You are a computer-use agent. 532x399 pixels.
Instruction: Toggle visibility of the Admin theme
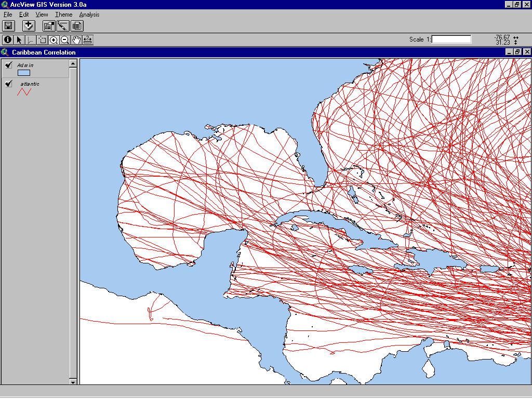pyautogui.click(x=9, y=65)
